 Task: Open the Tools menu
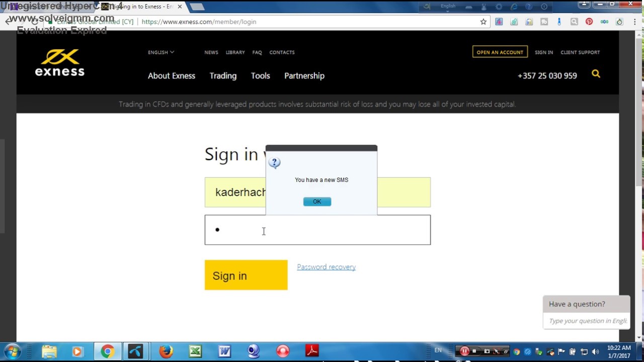tap(261, 76)
